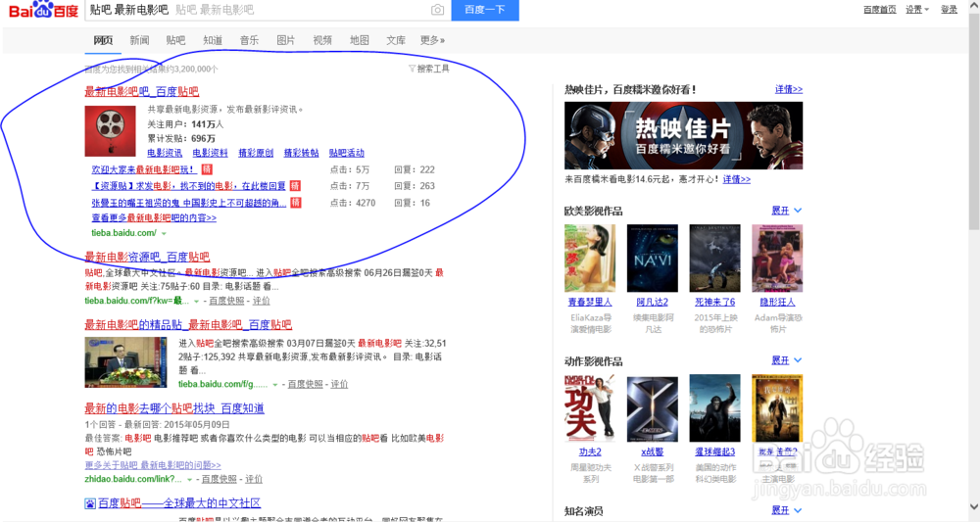
Task: Open the 电影资讯 sublink
Action: pos(165,153)
